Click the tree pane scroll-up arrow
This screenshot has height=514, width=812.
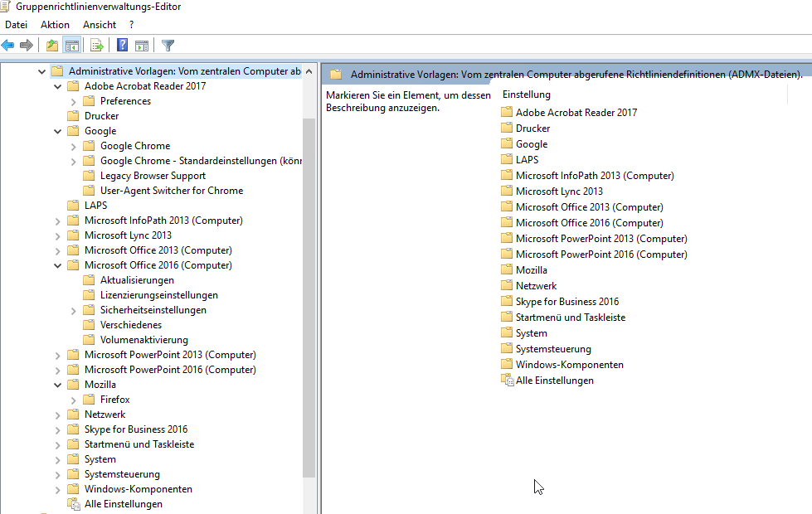[x=309, y=71]
